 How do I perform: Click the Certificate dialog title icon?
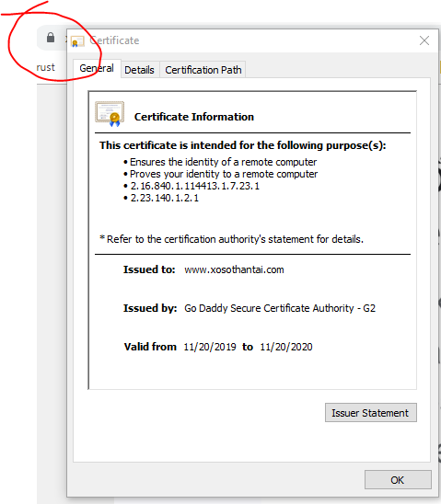pos(77,41)
